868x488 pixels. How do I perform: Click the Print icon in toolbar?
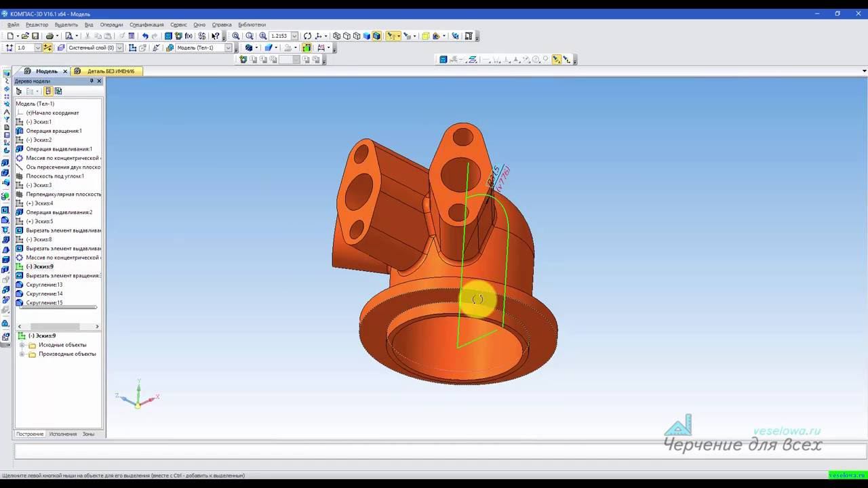[50, 36]
